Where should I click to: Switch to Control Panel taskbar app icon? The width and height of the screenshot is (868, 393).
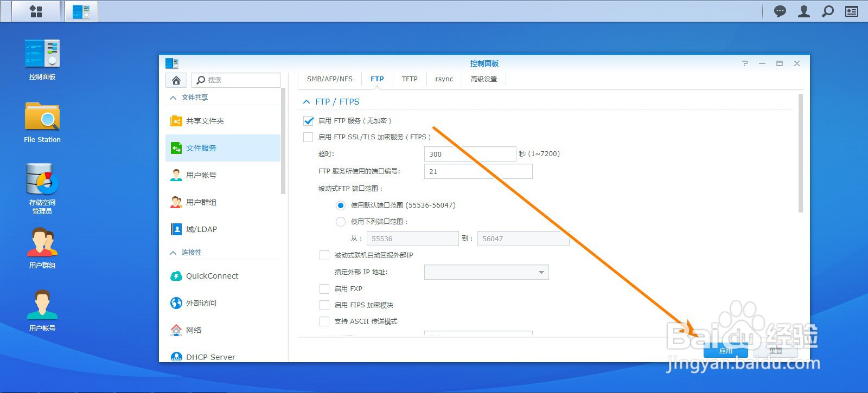pyautogui.click(x=81, y=11)
